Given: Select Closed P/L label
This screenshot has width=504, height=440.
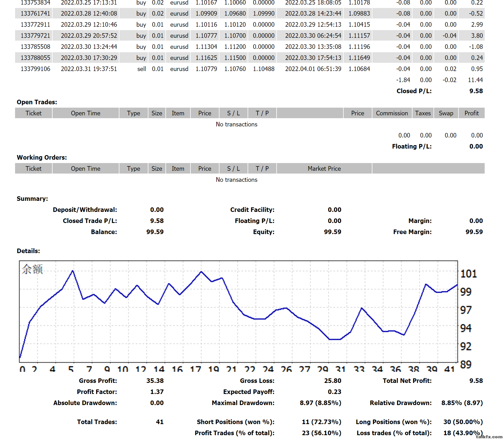Looking at the screenshot, I should click(414, 91).
